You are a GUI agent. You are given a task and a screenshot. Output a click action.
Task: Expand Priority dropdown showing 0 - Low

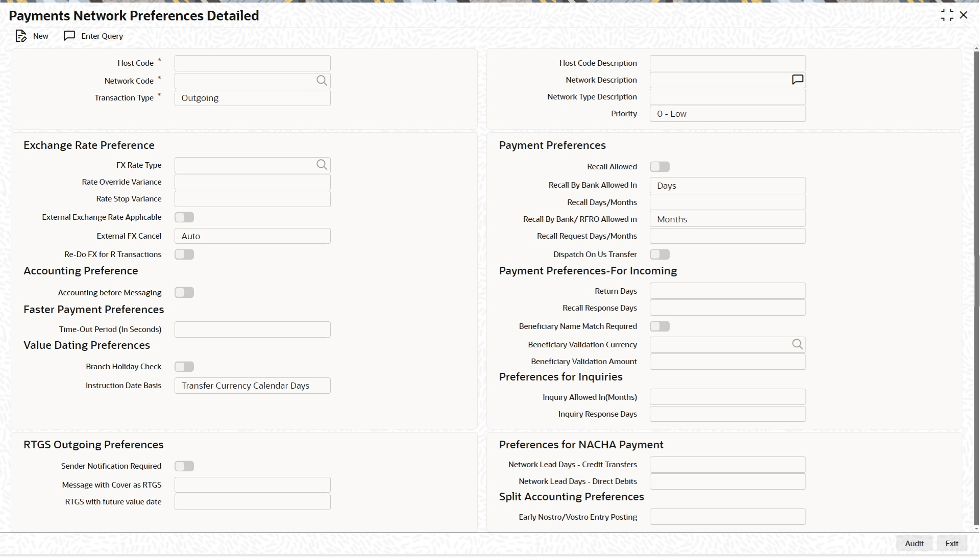727,114
